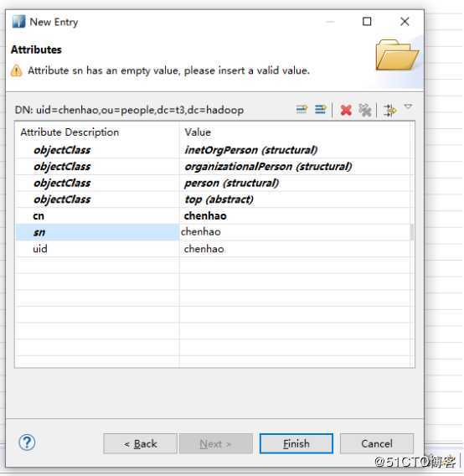464x476 pixels.
Task: Click the Finish button
Action: coord(296,444)
